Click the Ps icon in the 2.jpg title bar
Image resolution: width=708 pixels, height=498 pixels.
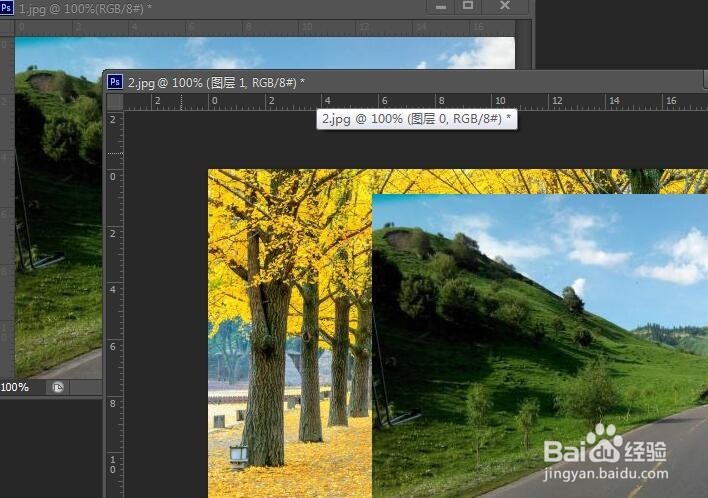115,82
